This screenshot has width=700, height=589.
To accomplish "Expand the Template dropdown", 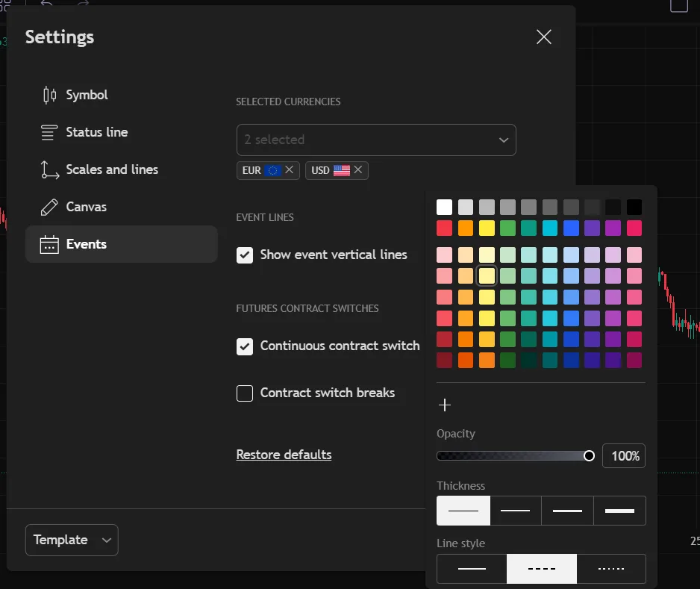I will (72, 540).
